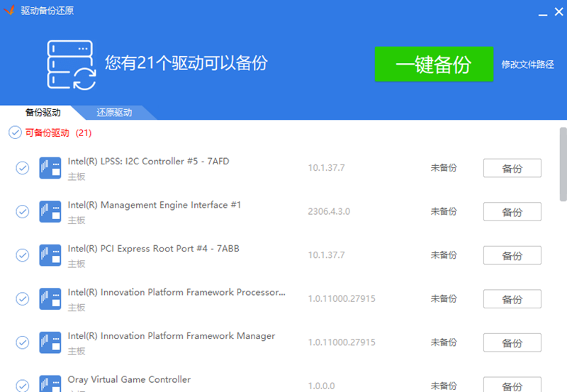Image resolution: width=567 pixels, height=392 pixels.
Task: Minimize the driver backup window
Action: pyautogui.click(x=542, y=11)
